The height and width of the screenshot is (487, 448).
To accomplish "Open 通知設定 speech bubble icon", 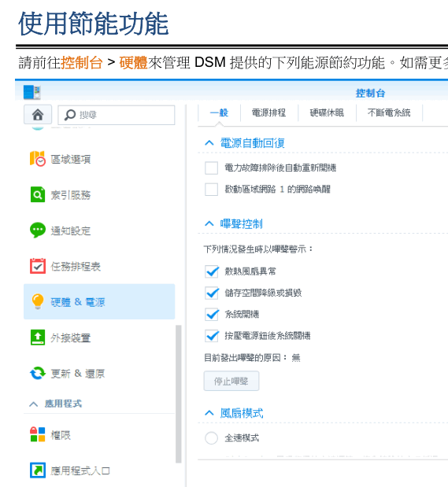I will coord(38,231).
